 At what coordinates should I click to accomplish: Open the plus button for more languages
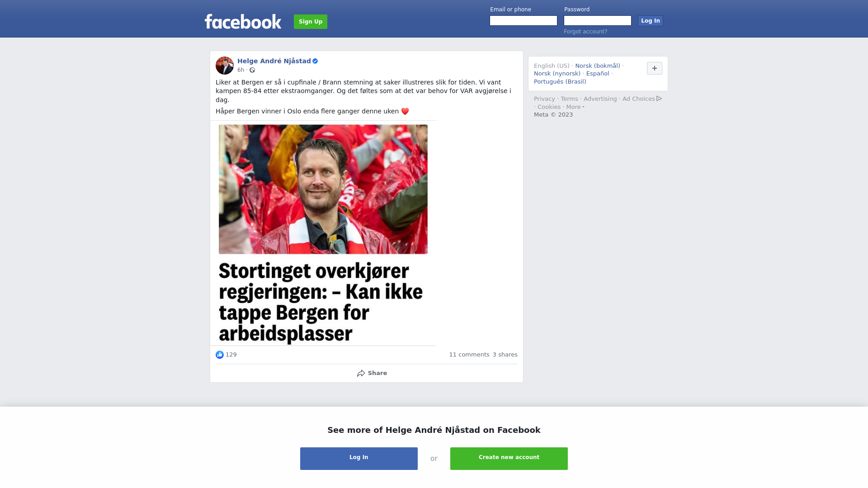point(655,68)
